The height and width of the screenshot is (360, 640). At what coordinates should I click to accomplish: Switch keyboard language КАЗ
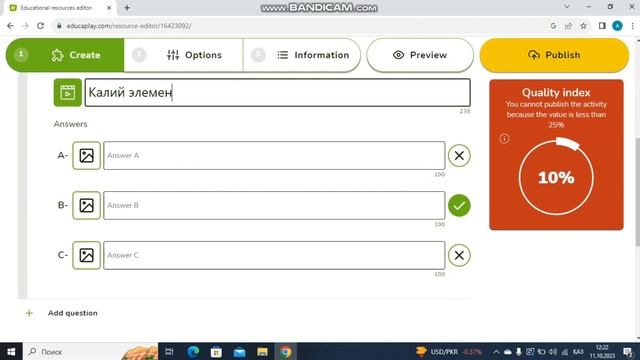click(578, 351)
